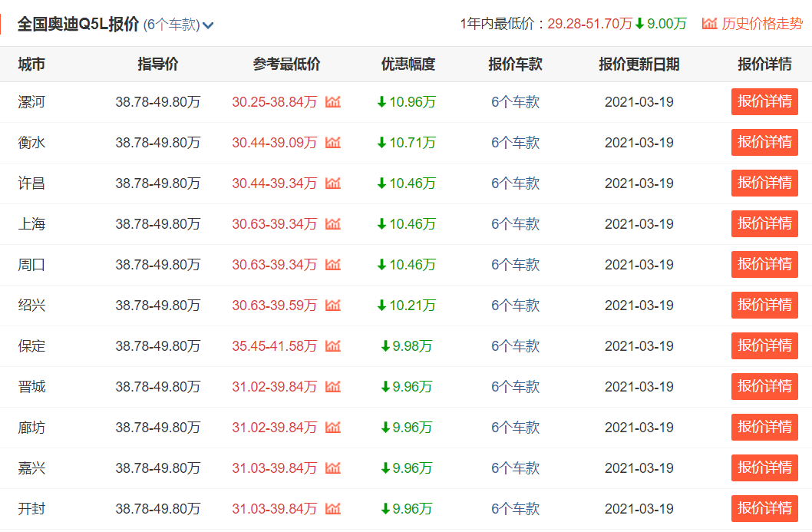
Task: Click the 参考最低价 column header
Action: tap(286, 64)
